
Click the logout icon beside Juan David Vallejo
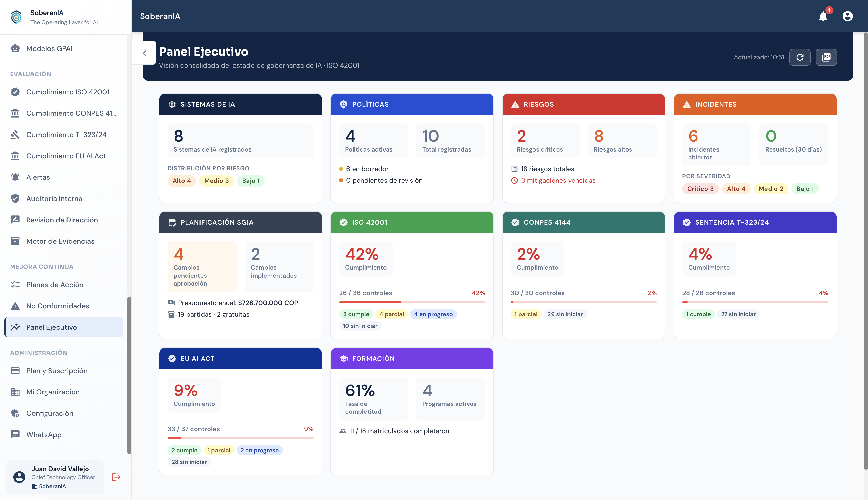point(116,477)
